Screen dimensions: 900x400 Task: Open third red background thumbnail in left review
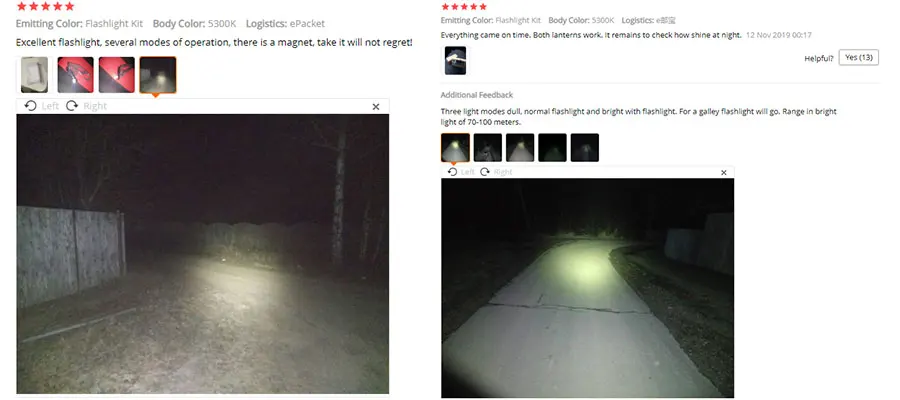pyautogui.click(x=117, y=75)
